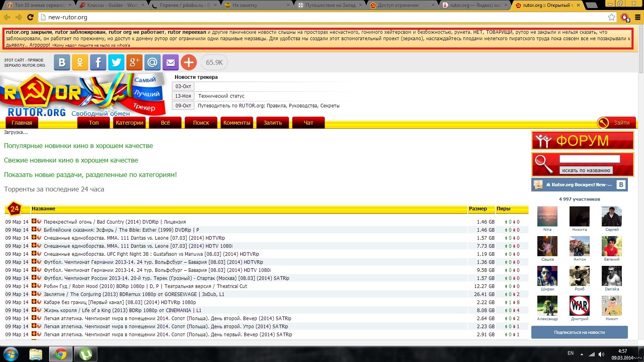Open the Поиск navigation button
Viewport: 644px width, 362px height.
[x=201, y=123]
